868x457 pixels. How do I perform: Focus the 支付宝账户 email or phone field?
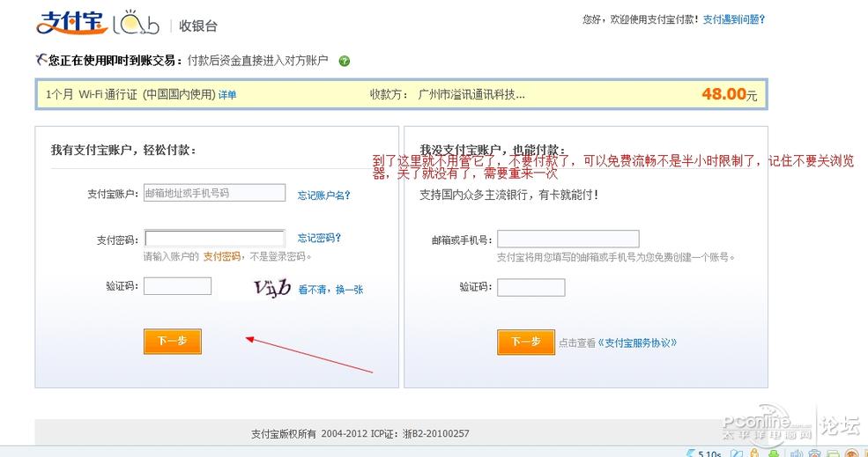(214, 193)
